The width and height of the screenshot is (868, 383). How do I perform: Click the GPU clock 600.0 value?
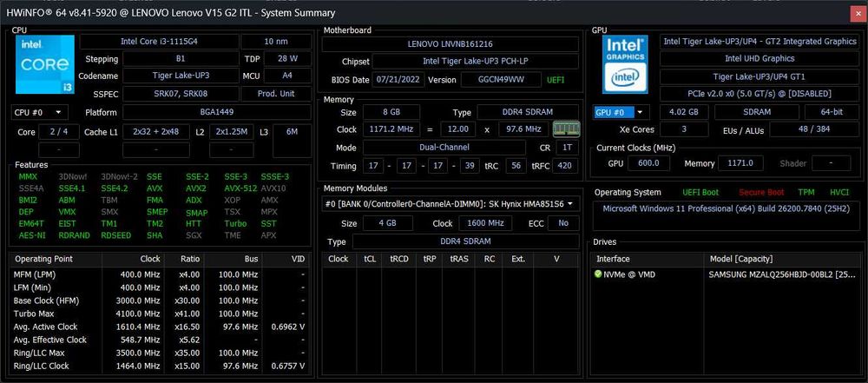click(x=648, y=163)
